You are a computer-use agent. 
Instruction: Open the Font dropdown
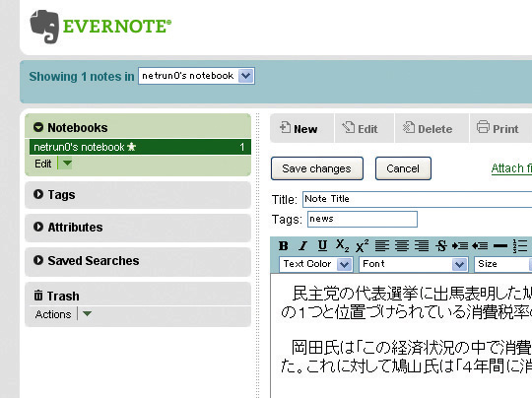tap(413, 264)
